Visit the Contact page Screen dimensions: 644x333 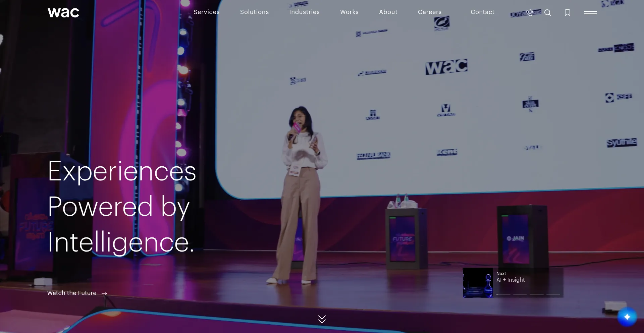(483, 12)
